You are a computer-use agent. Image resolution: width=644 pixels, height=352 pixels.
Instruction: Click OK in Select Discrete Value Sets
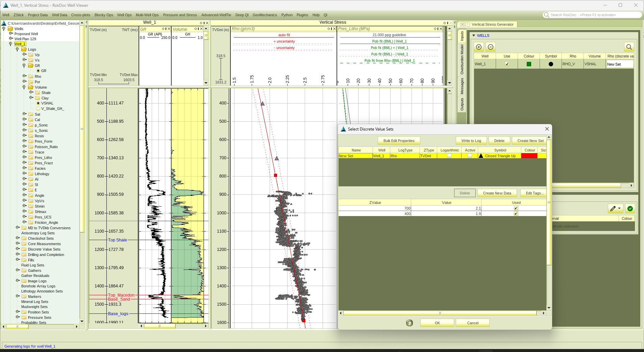click(x=437, y=323)
